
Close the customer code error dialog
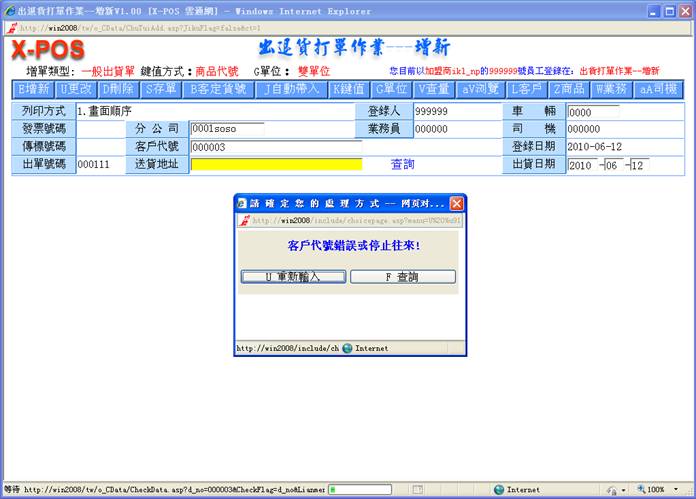click(x=457, y=203)
